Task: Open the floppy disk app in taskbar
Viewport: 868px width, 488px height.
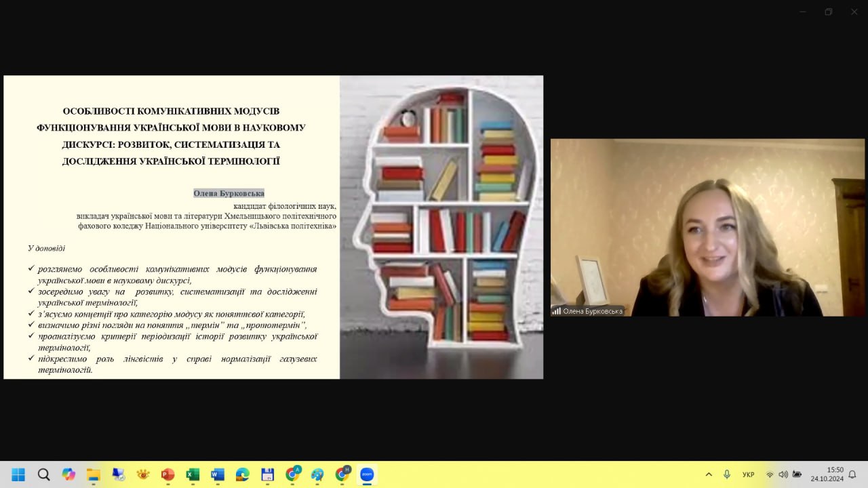Action: click(x=267, y=474)
